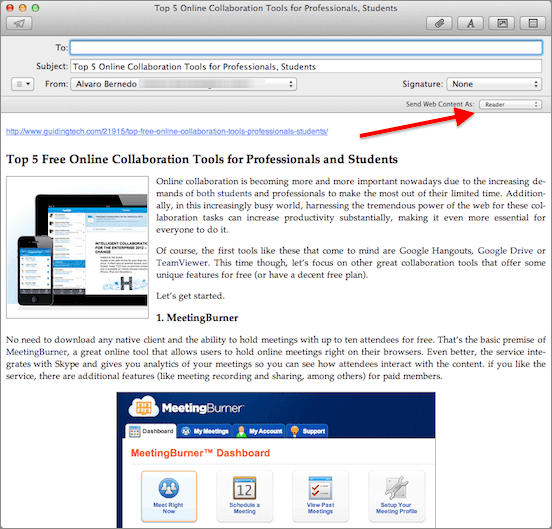Click the View Past Meetings icon
This screenshot has width=552, height=529.
click(320, 488)
